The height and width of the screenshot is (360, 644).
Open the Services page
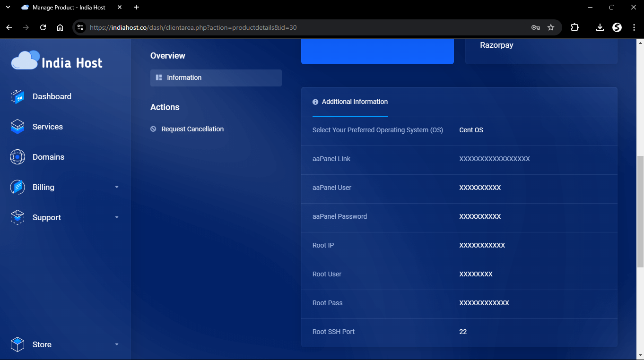(x=47, y=127)
